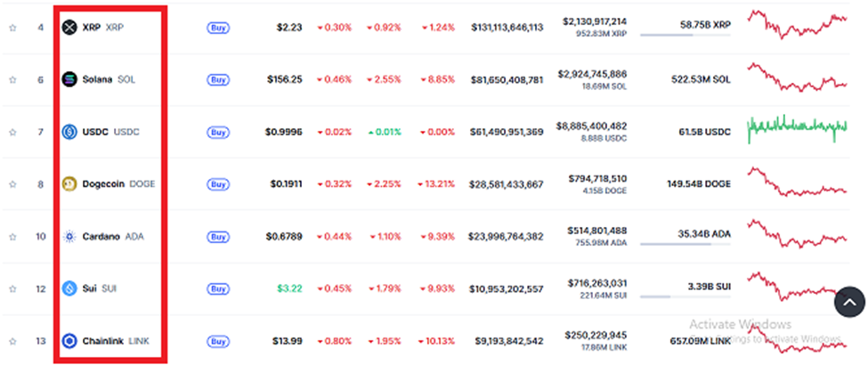868x365 pixels.
Task: Click the scroll-to-top arrow button
Action: click(x=849, y=302)
